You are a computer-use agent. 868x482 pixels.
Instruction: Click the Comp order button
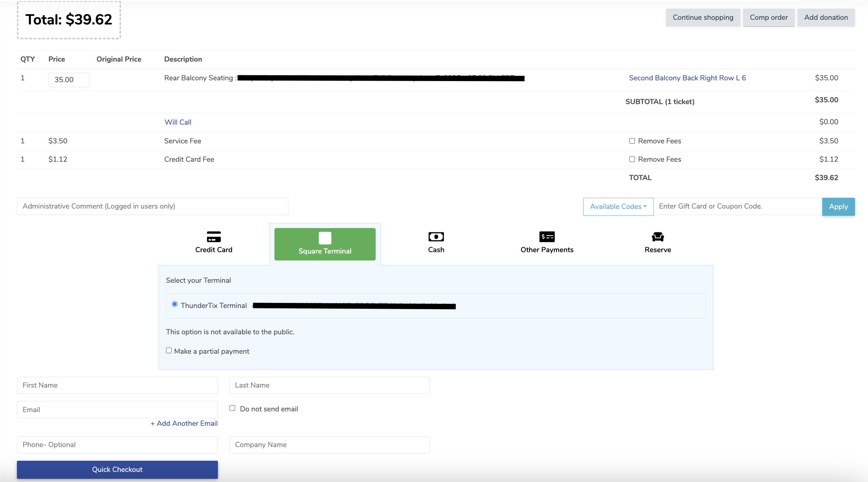point(768,18)
